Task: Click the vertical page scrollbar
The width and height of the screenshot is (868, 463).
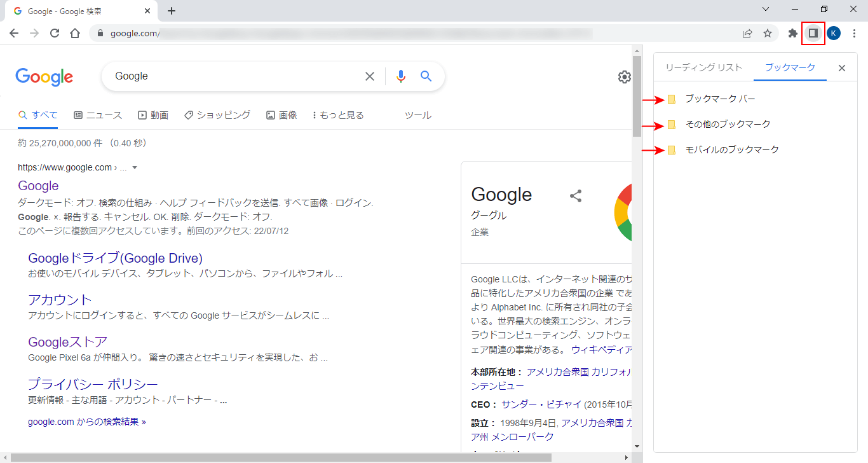Action: 637,95
